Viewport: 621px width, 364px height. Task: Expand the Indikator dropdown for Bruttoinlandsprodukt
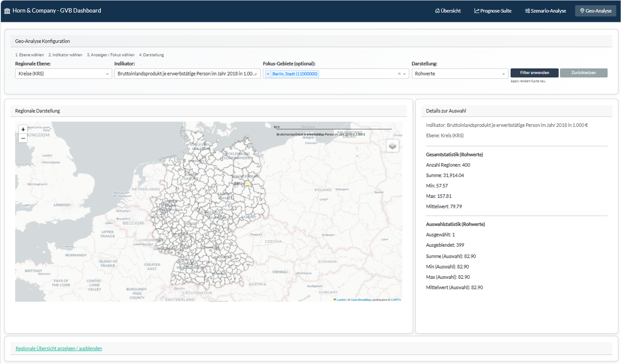(187, 73)
